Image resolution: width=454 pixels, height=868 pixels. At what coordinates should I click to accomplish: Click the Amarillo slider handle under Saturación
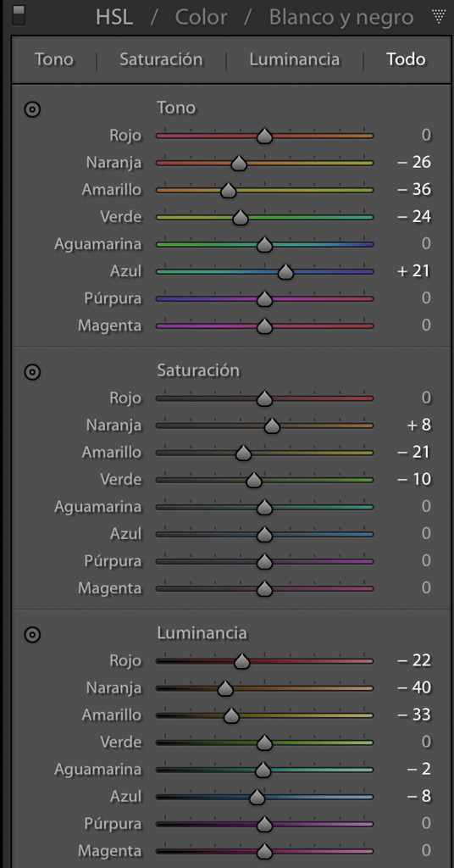click(x=243, y=453)
